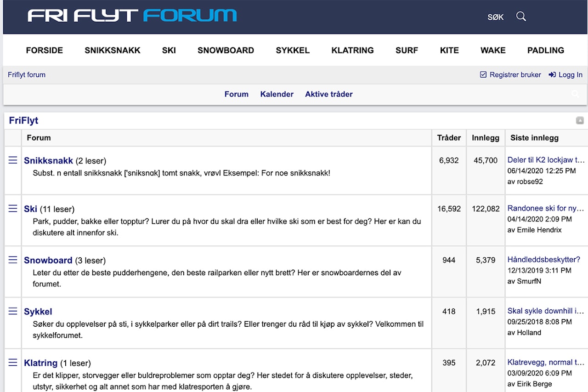This screenshot has height=392, width=588.
Task: Click the Friflyt forum breadcrumb
Action: point(26,74)
